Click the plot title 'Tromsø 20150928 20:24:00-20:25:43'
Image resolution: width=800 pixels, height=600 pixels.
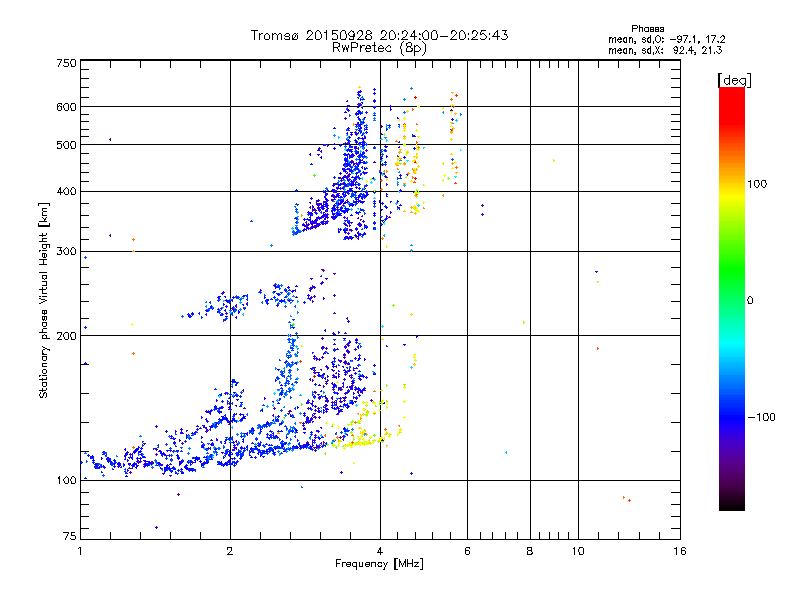(379, 35)
